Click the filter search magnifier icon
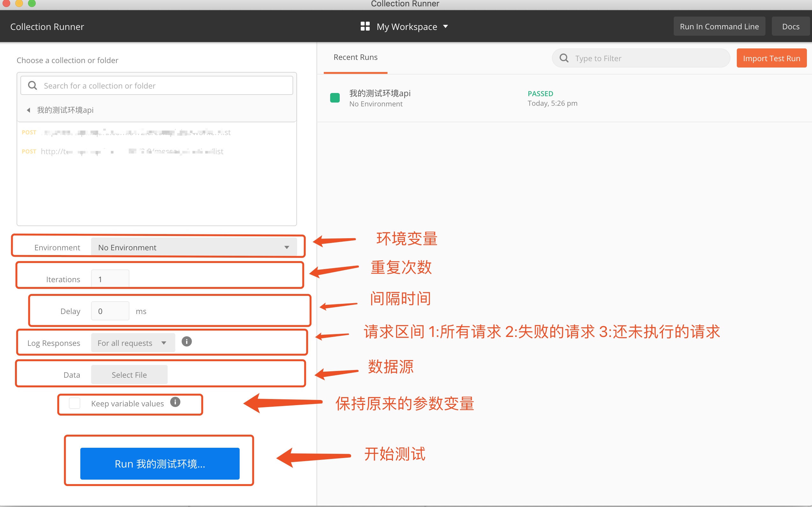The width and height of the screenshot is (812, 507). click(564, 58)
